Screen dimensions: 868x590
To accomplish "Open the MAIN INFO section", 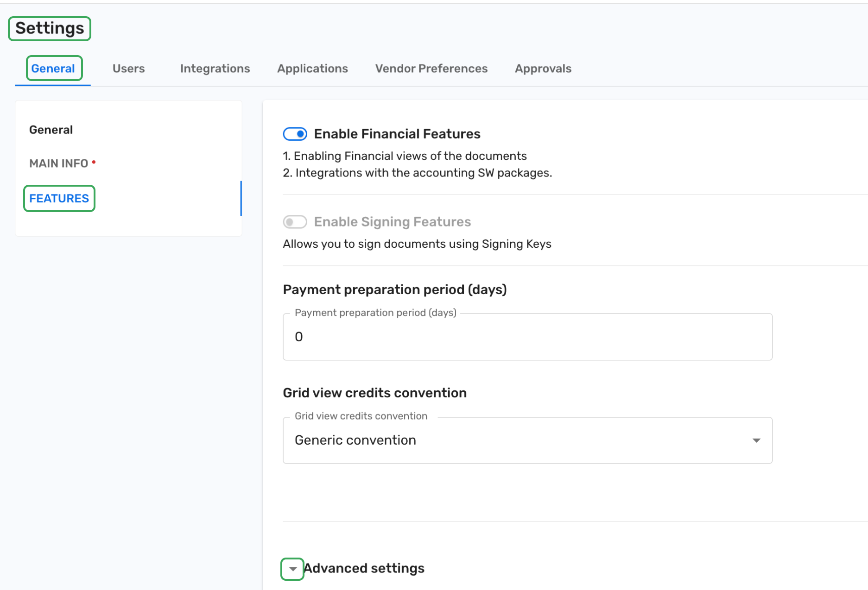I will pos(58,163).
